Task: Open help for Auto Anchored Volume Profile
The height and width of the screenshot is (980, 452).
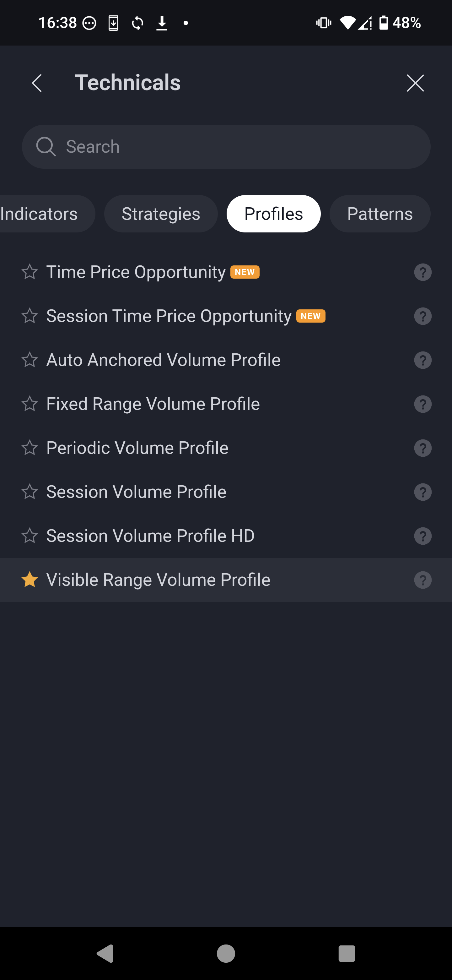Action: (x=422, y=360)
